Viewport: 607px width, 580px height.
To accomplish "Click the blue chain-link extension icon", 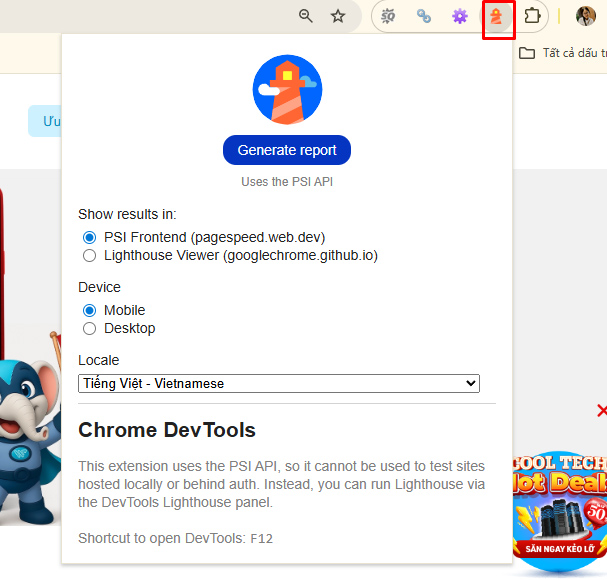I will 424,17.
